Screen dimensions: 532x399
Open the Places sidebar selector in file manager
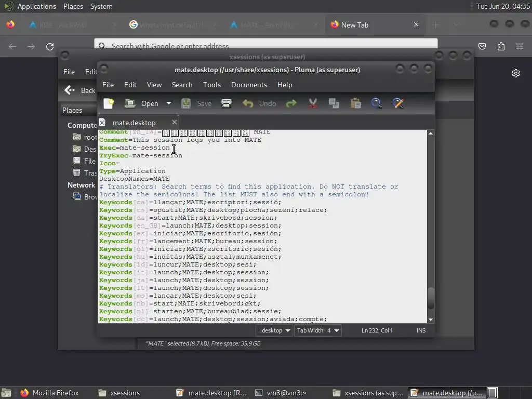coord(79,110)
